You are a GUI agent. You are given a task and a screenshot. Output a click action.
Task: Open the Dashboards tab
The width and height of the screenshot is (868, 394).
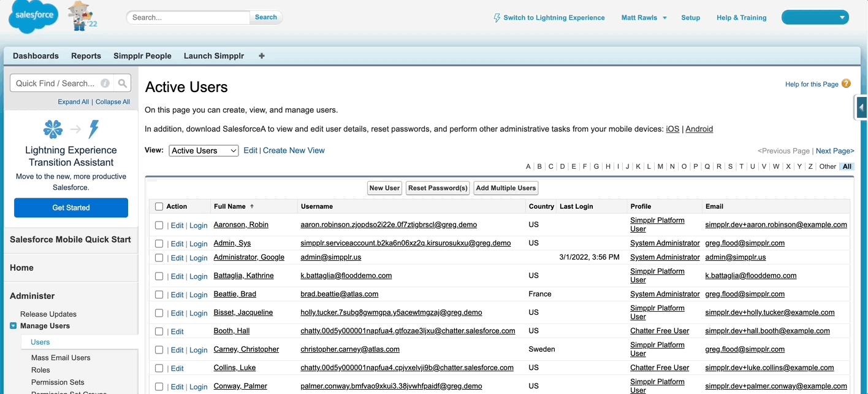(36, 56)
